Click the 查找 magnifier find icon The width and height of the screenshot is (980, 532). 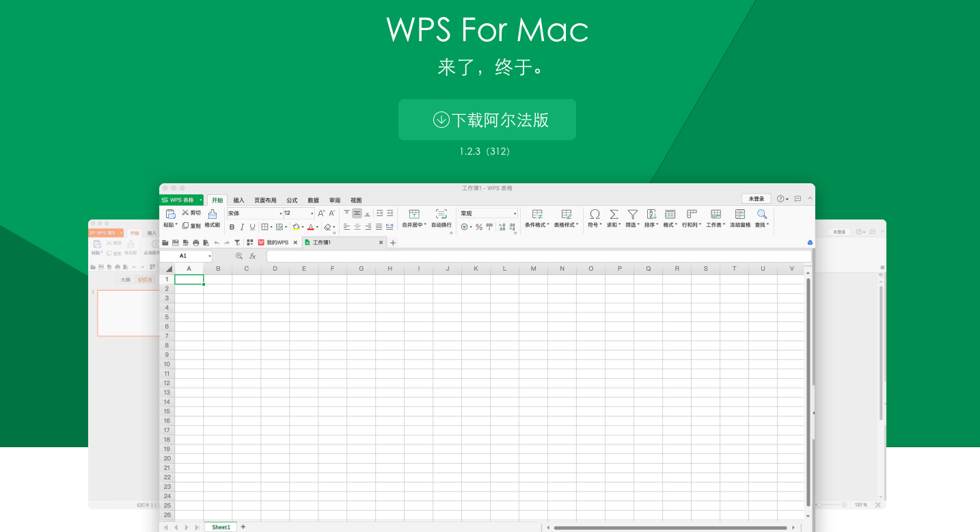pyautogui.click(x=762, y=214)
